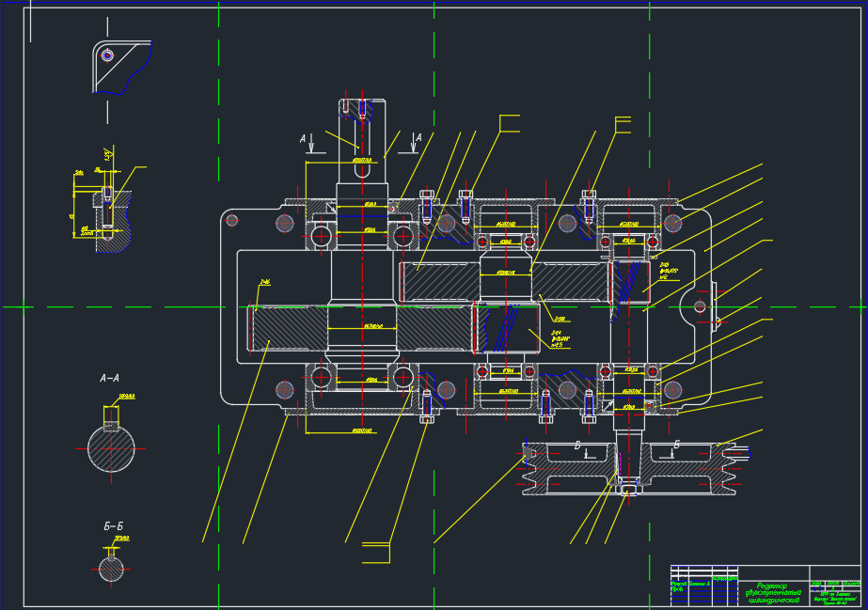Click the left 'Б' section marker on pulley
Image resolution: width=868 pixels, height=610 pixels.
click(578, 446)
